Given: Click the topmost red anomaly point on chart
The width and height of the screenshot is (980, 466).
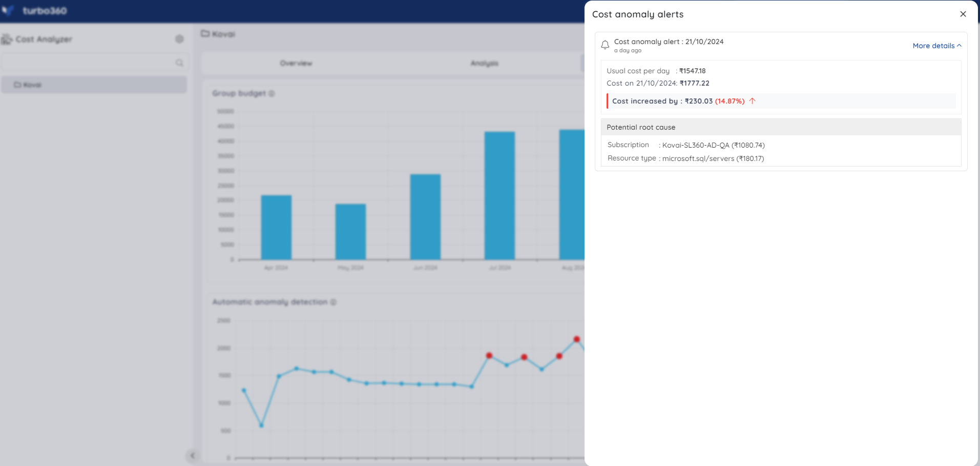Looking at the screenshot, I should pos(577,339).
